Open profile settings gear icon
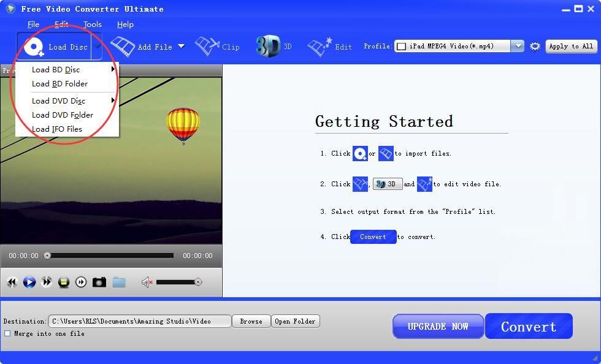 [535, 47]
